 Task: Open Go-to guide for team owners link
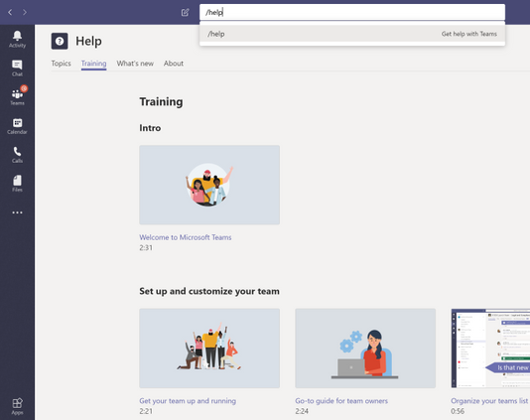point(341,401)
